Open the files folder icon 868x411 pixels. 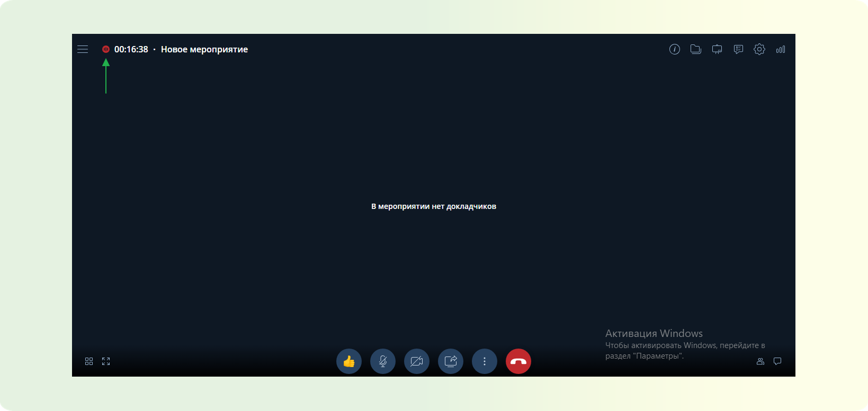click(x=696, y=49)
